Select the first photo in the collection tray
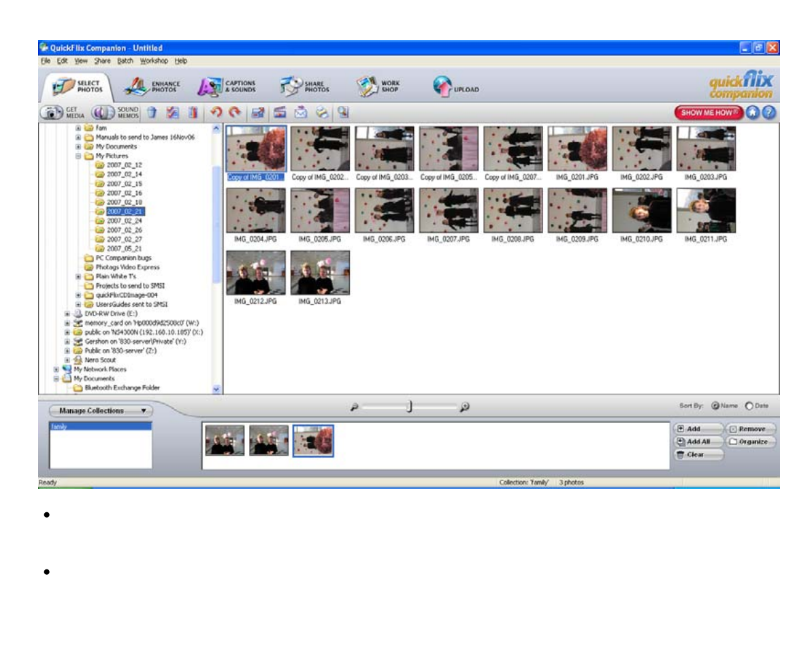The width and height of the screenshot is (812, 649). pos(225,440)
